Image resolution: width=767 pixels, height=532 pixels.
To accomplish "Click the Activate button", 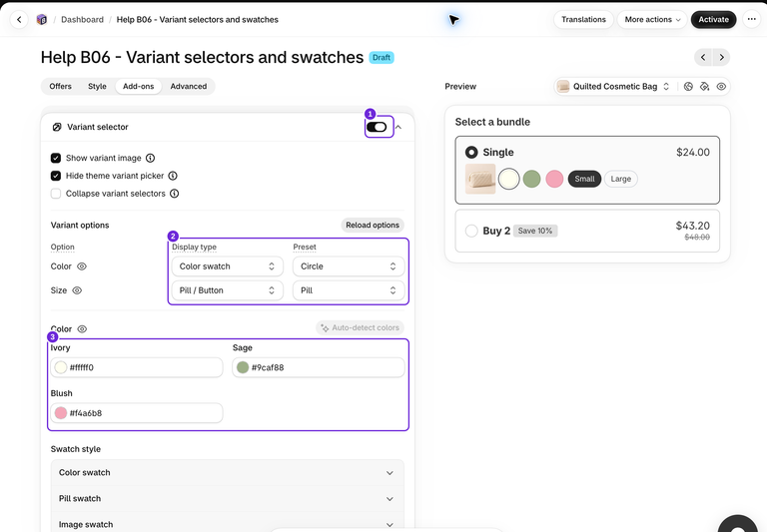I will 713,20.
